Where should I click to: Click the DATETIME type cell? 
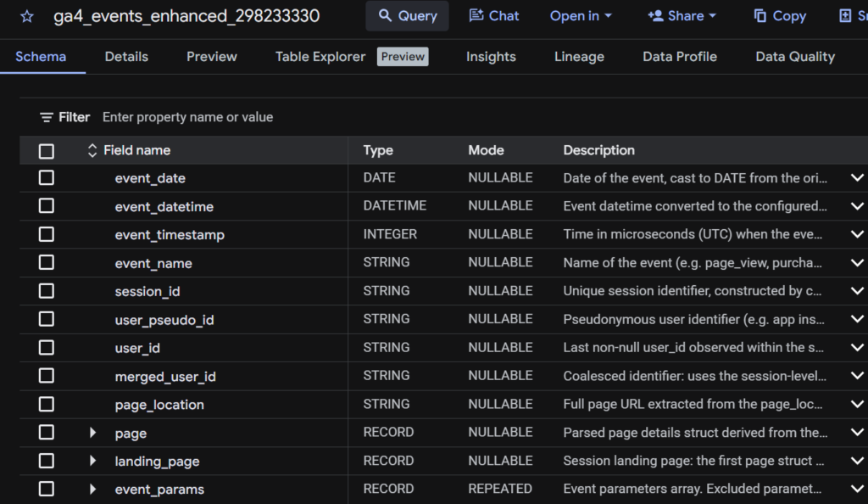[x=395, y=206]
